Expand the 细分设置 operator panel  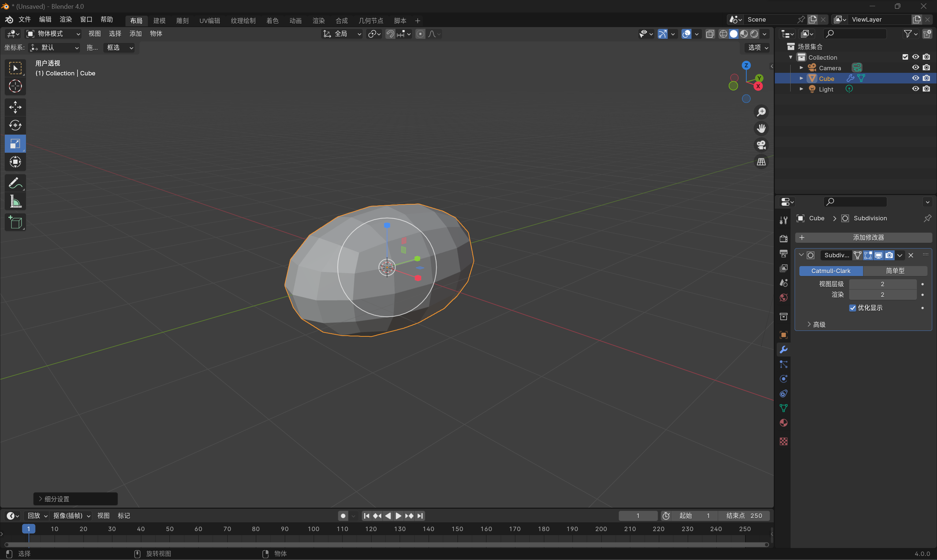click(x=57, y=499)
